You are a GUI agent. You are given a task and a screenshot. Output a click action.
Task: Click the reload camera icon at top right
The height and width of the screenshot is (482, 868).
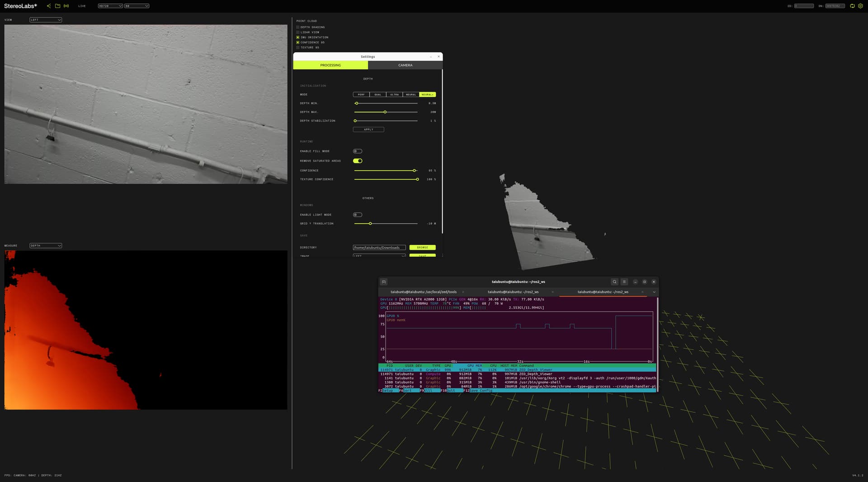coord(852,6)
